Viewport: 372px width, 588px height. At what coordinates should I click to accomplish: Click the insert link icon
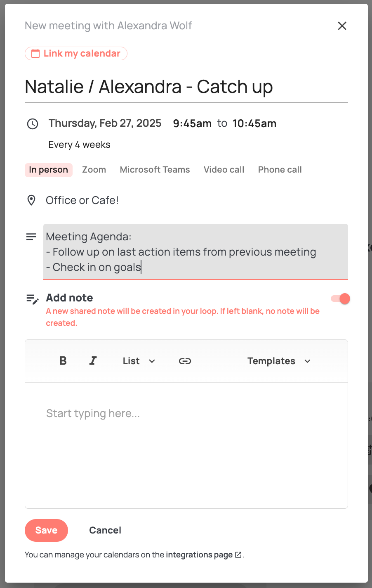tap(185, 361)
